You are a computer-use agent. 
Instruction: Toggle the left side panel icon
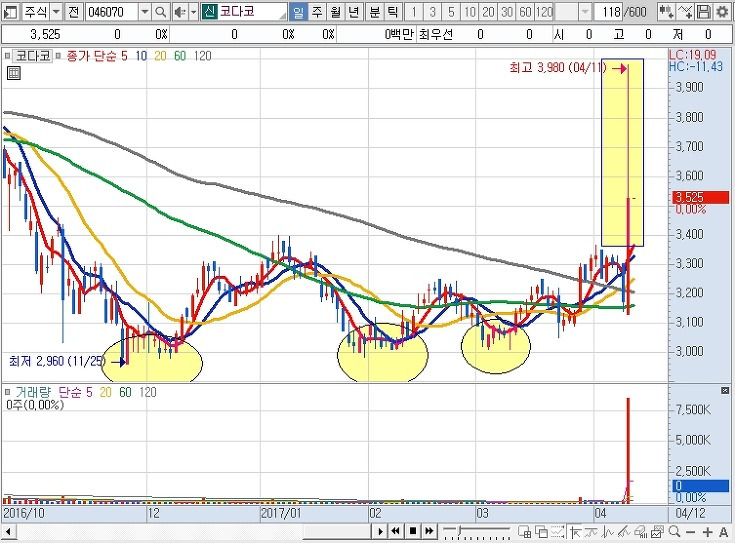pos(10,12)
